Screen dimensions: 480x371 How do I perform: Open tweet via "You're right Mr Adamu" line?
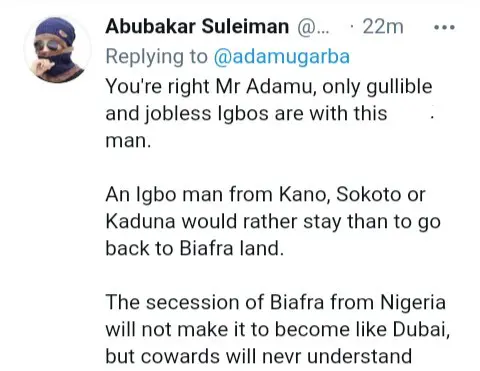coord(269,87)
